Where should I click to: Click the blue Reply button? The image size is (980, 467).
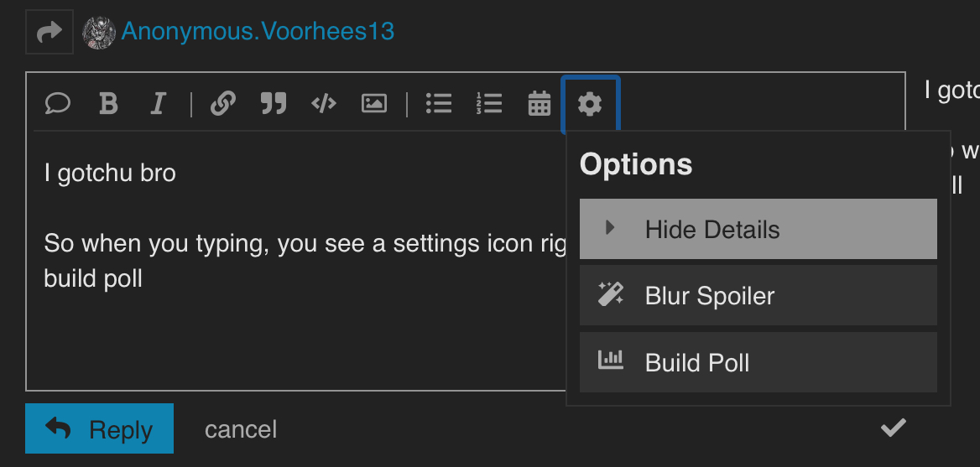pos(99,428)
